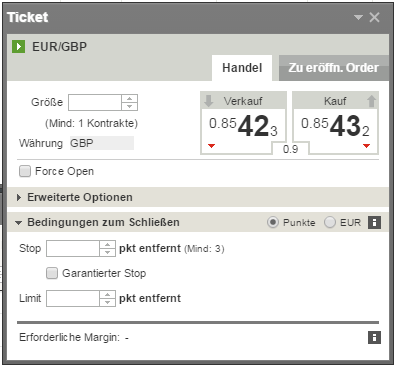This screenshot has width=394, height=365.
Task: Click the green EUR/GBP play icon
Action: coord(19,46)
